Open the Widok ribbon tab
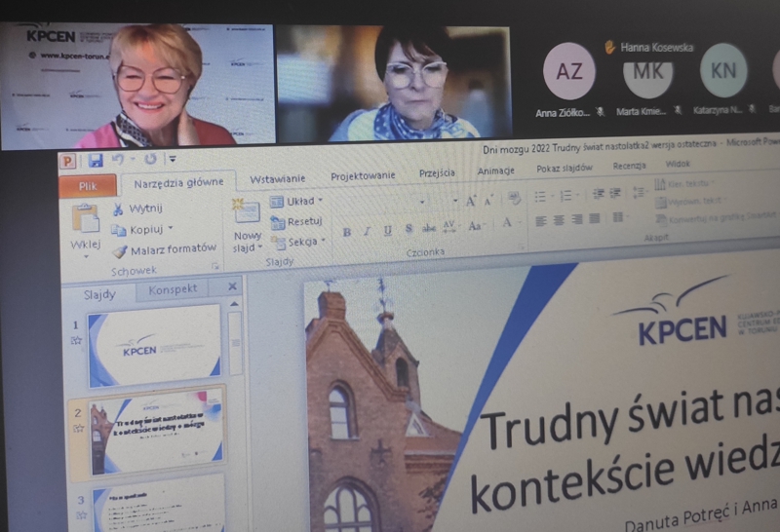This screenshot has width=780, height=532. point(677,164)
